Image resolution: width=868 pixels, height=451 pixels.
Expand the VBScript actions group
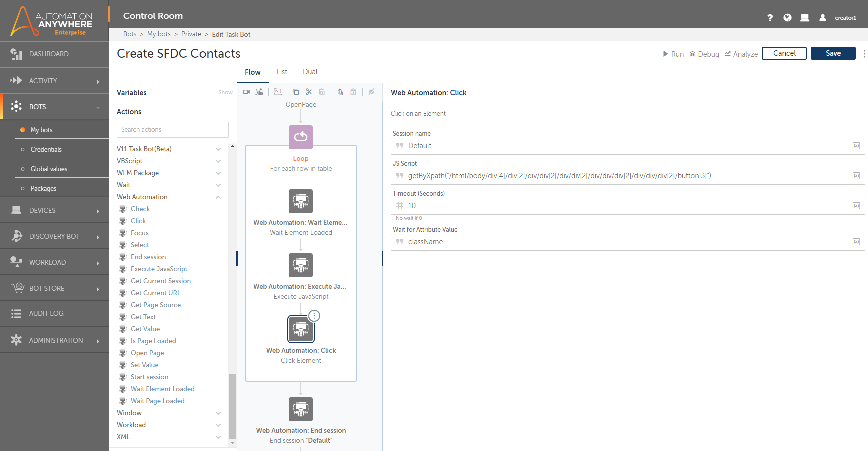point(218,161)
